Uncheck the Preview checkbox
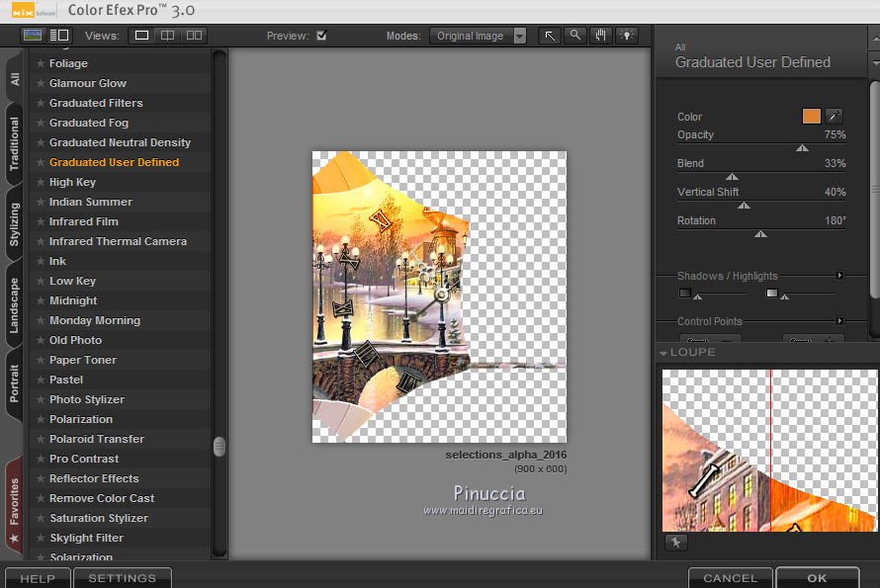 pyautogui.click(x=321, y=37)
